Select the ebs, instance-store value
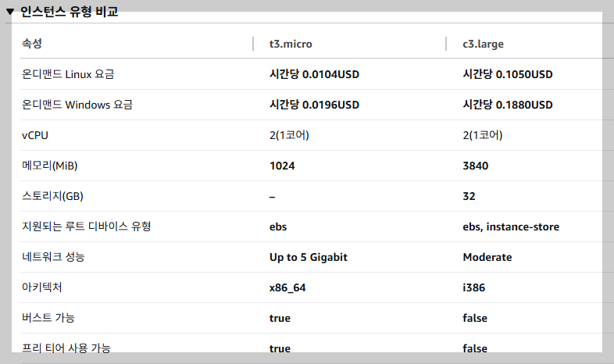This screenshot has height=364, width=614. coord(511,227)
